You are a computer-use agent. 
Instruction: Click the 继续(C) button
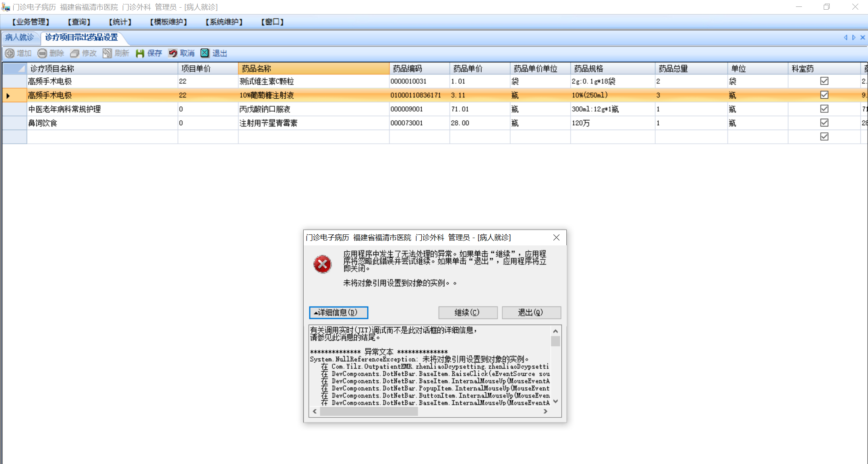pyautogui.click(x=467, y=313)
